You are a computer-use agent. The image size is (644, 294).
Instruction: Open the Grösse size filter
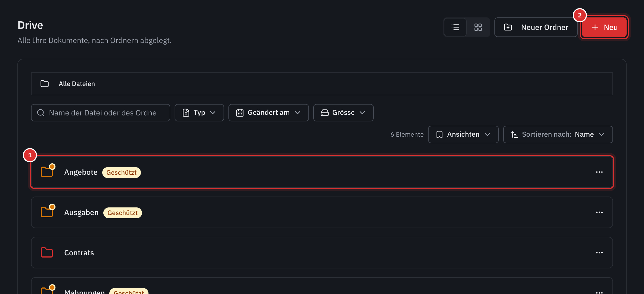[x=343, y=113]
